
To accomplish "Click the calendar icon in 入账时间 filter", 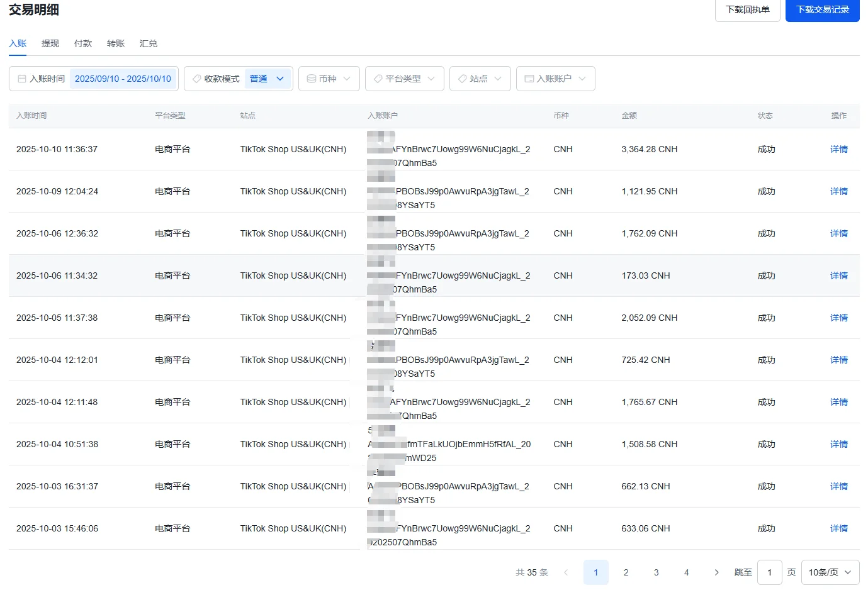I will click(x=22, y=79).
